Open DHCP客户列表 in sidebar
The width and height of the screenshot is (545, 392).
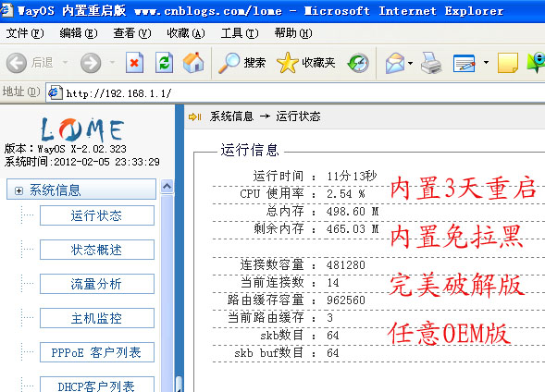[97, 385]
